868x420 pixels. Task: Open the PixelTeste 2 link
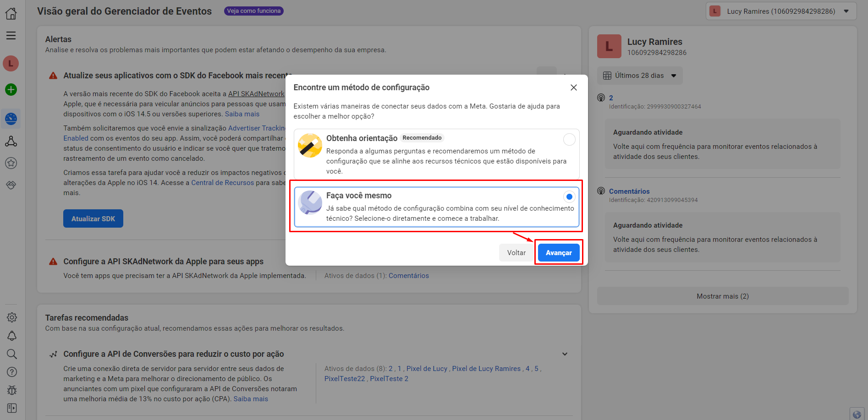click(x=389, y=379)
